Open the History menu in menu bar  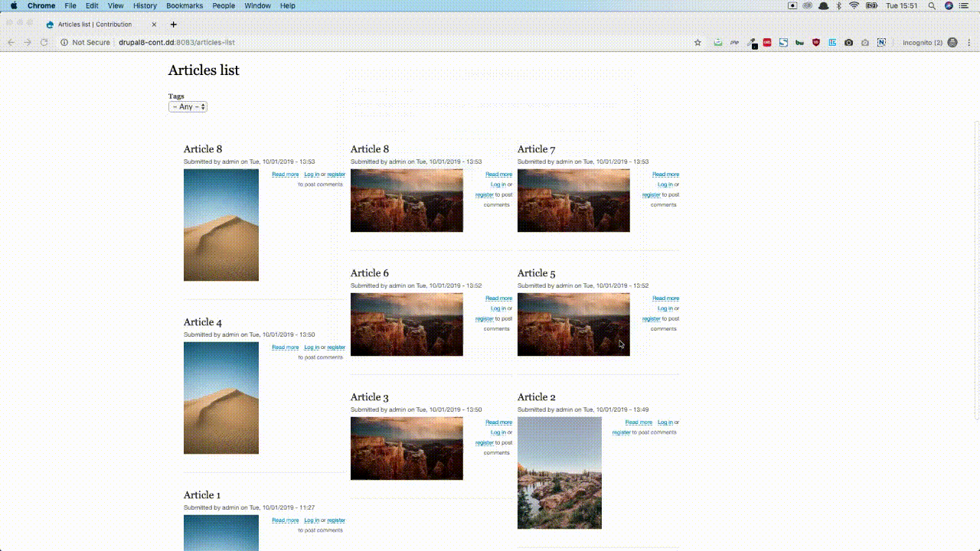145,6
